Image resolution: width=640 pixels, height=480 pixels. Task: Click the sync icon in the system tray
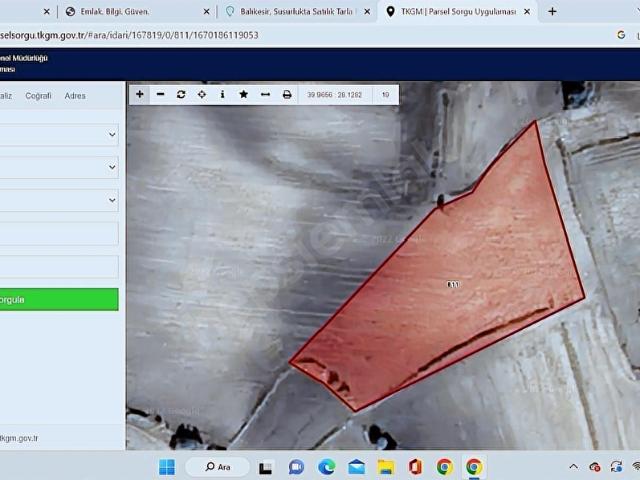pos(616,466)
